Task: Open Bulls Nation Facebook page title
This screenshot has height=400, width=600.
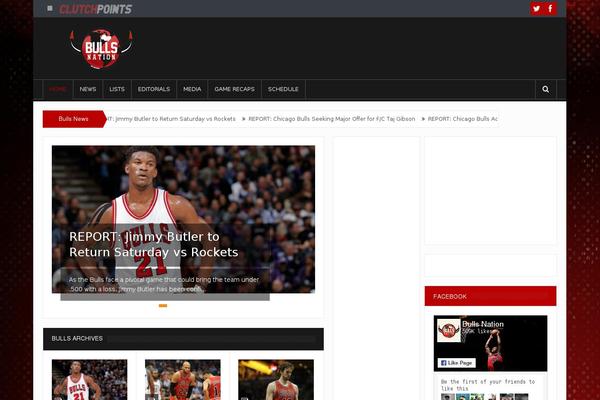Action: [483, 324]
